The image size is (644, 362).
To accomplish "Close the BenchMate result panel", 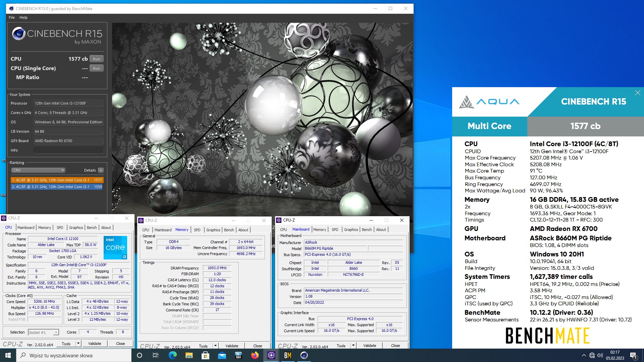I will (x=638, y=93).
